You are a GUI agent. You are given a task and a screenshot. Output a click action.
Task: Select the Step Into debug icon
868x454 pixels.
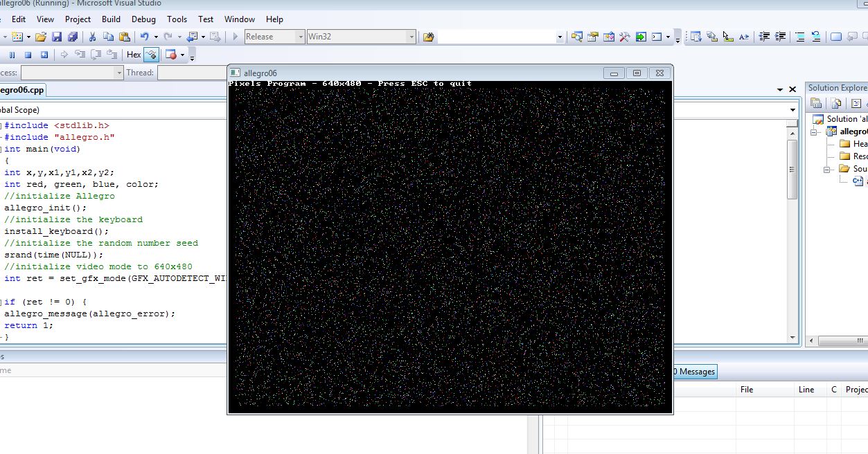82,54
